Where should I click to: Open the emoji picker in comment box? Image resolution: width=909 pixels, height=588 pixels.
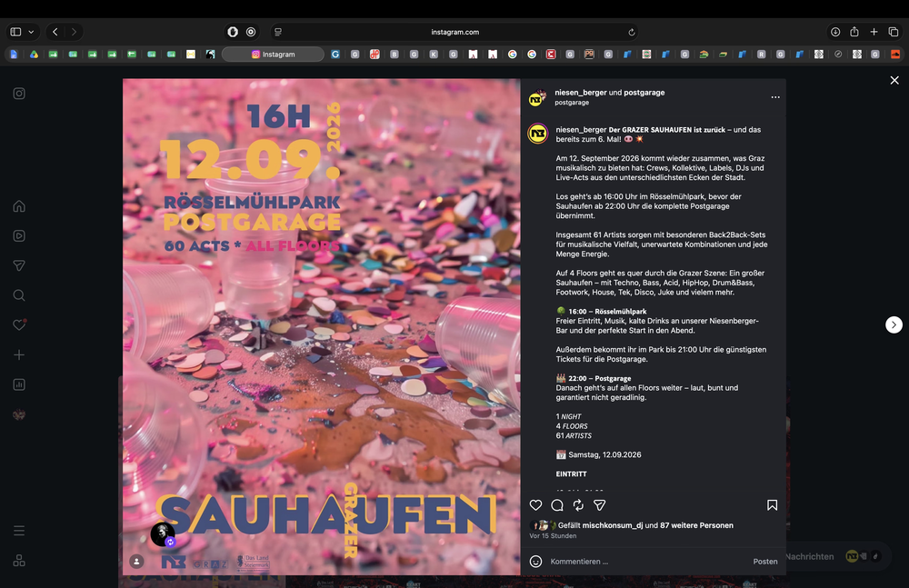point(536,562)
